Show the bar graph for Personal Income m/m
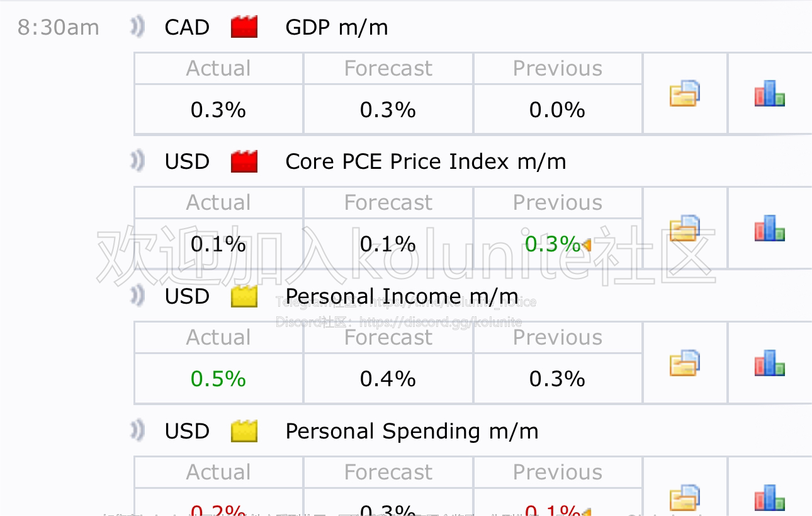 pos(770,363)
